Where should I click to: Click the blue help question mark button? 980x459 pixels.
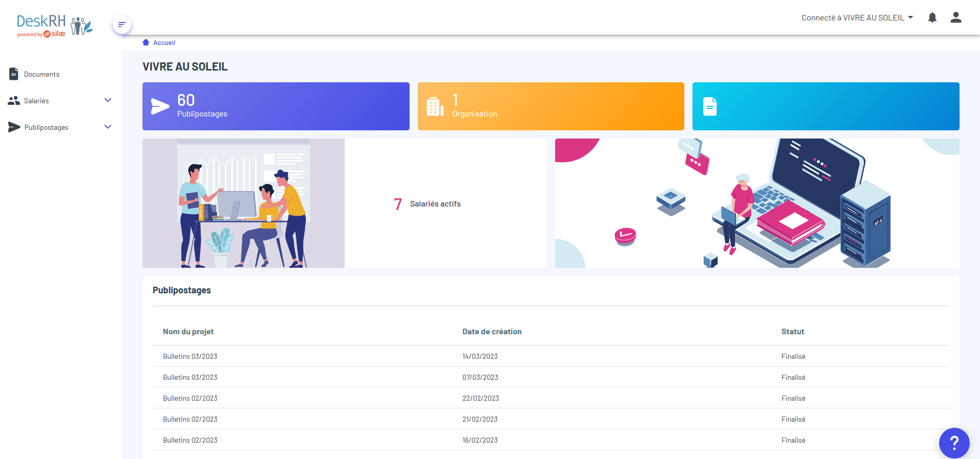(953, 443)
